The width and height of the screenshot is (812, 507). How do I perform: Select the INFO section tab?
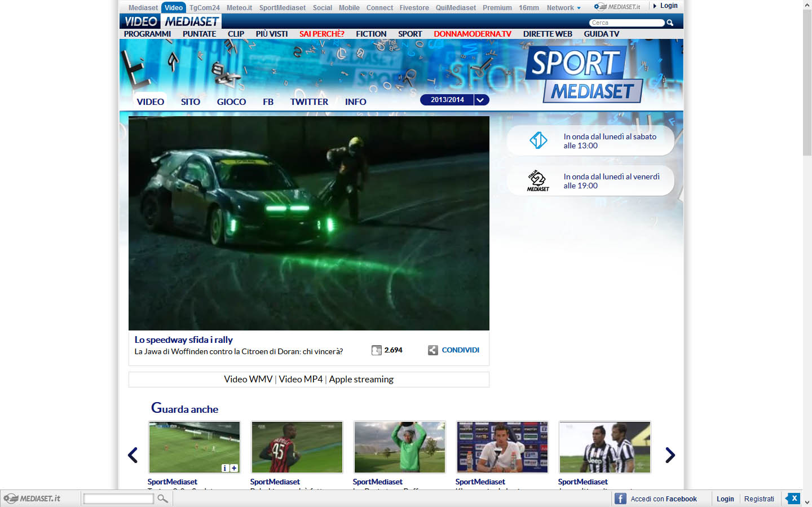(355, 102)
